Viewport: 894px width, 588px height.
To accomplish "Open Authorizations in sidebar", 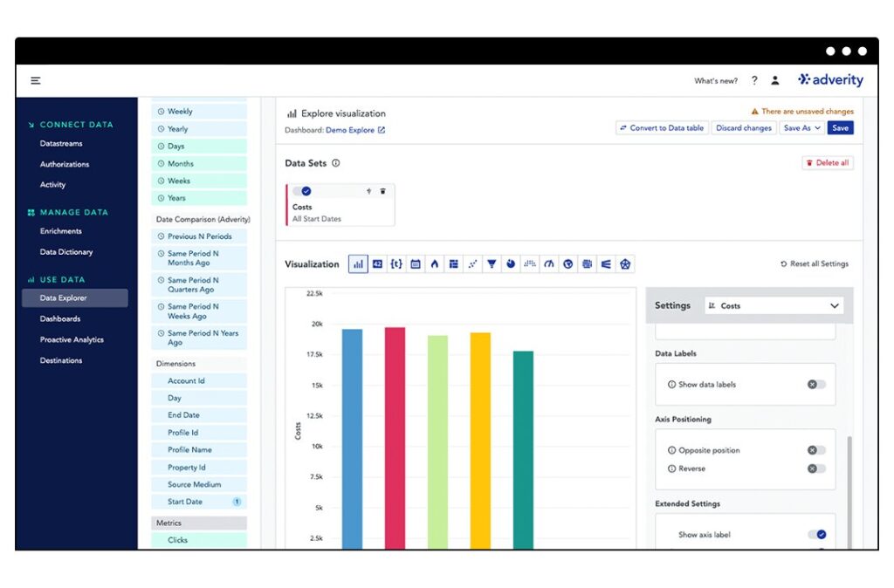I will click(x=65, y=164).
